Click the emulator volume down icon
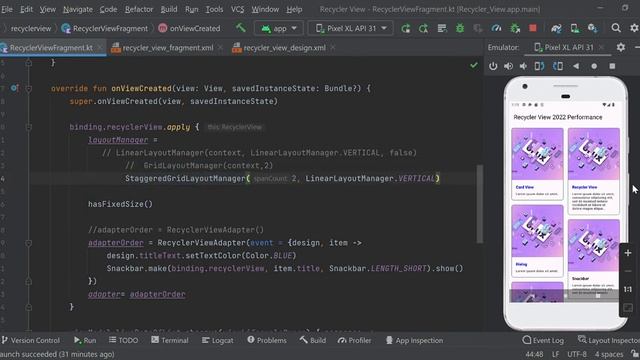Viewport: 640px width, 360px height. click(523, 66)
